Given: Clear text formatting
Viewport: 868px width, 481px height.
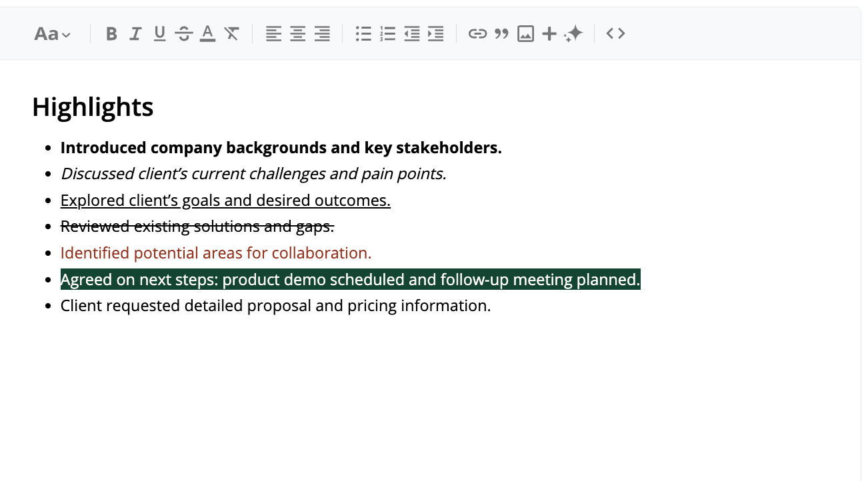Looking at the screenshot, I should 231,34.
